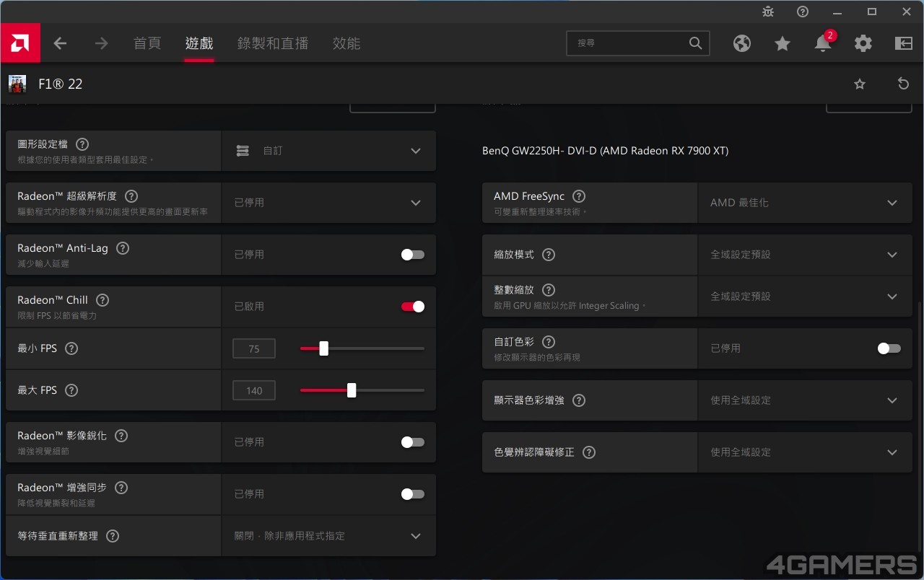Image resolution: width=924 pixels, height=580 pixels.
Task: Show help for 最大 FPS
Action: (71, 390)
